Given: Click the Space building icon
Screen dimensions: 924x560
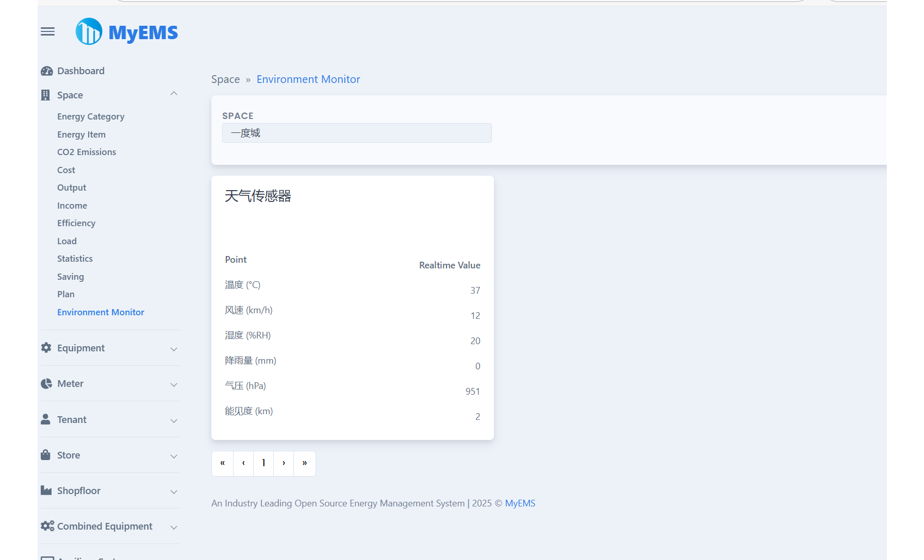Looking at the screenshot, I should point(46,95).
